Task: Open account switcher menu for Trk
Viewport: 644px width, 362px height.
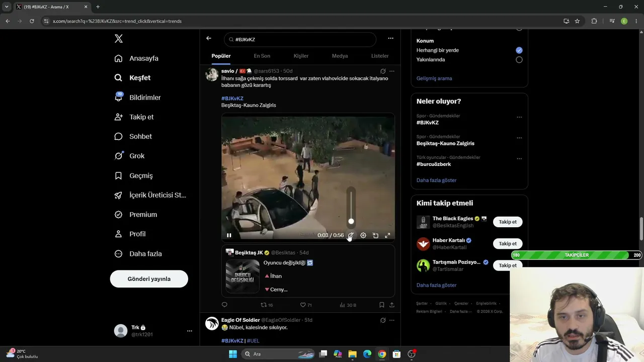Action: click(x=190, y=331)
